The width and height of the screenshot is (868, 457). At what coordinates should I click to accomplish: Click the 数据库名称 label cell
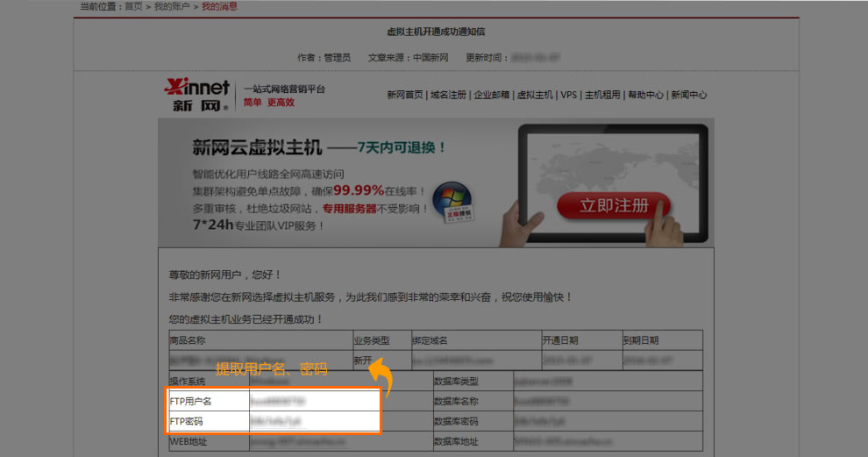pos(473,401)
